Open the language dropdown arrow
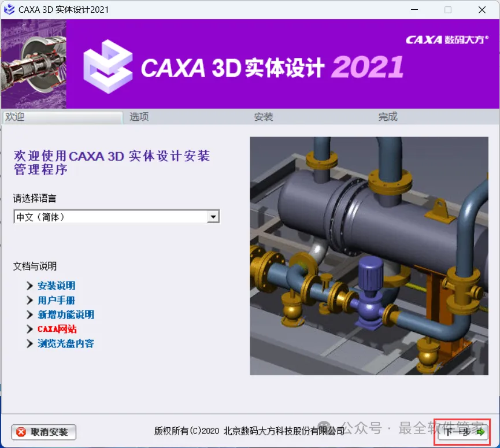500x448 pixels. [213, 217]
